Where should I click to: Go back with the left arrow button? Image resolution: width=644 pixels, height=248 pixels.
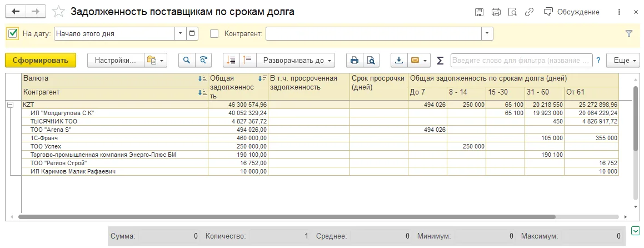16,12
